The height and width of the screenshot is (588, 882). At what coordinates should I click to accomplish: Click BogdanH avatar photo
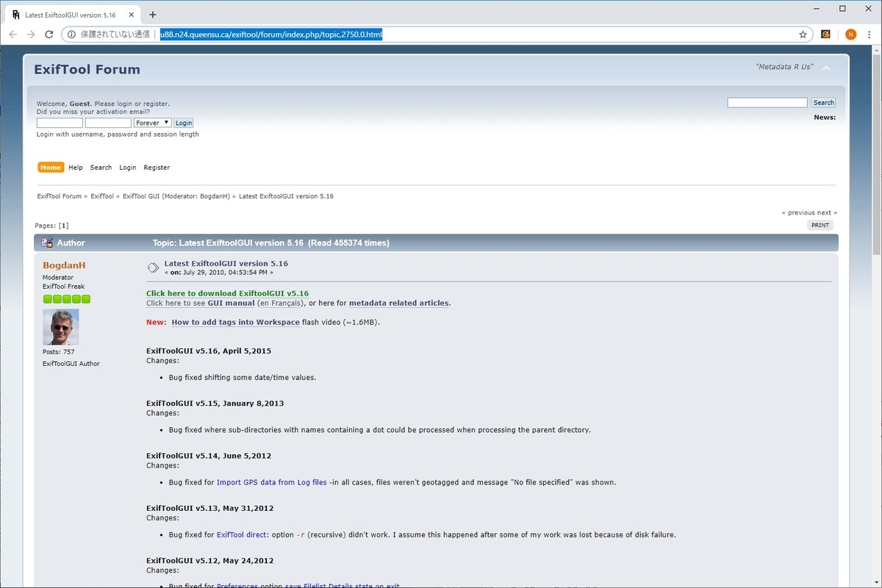click(60, 327)
